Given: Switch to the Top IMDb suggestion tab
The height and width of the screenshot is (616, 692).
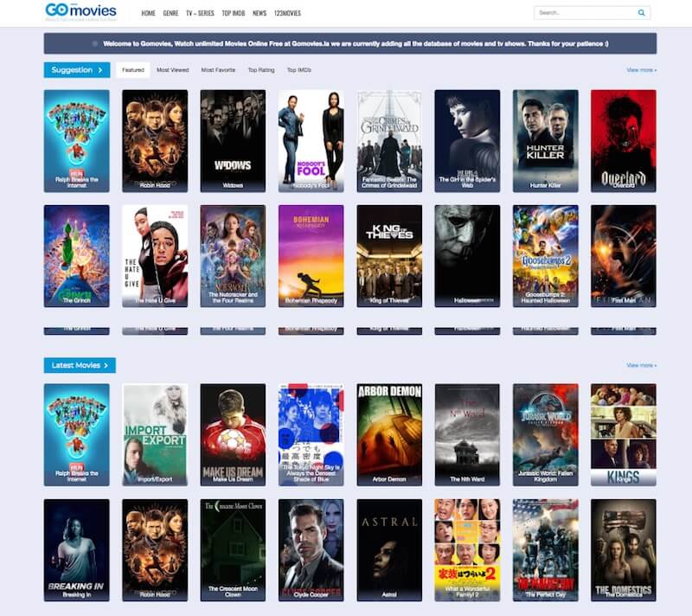Looking at the screenshot, I should pyautogui.click(x=298, y=70).
